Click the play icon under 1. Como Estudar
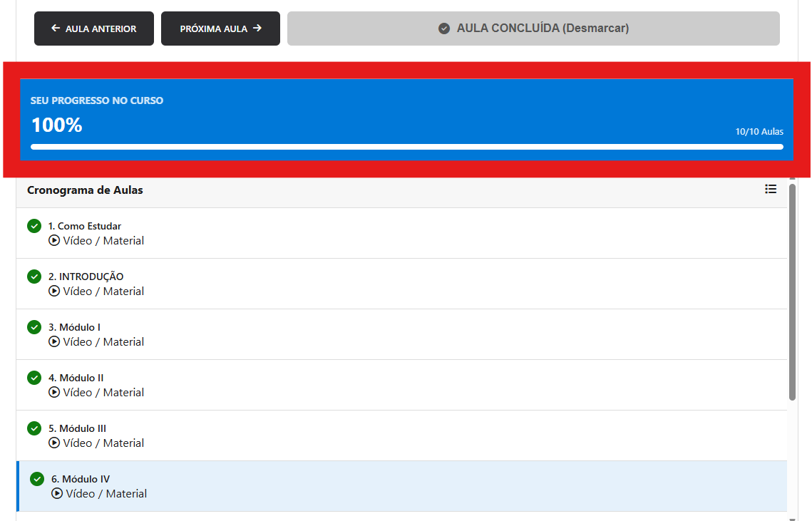Screen dimensions: 812x521 [54, 240]
